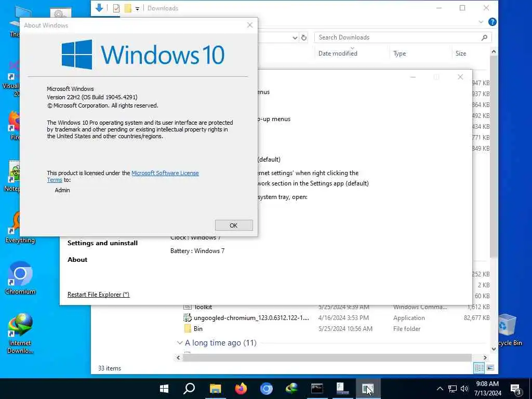Open Customize Quick Access Toolbar dropdown
532x399 pixels.
tap(137, 8)
